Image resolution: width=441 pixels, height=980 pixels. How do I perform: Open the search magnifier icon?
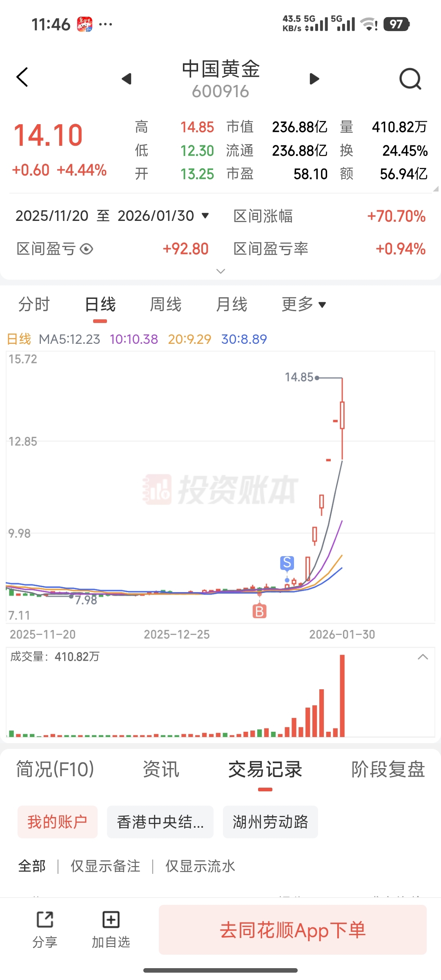pos(410,78)
